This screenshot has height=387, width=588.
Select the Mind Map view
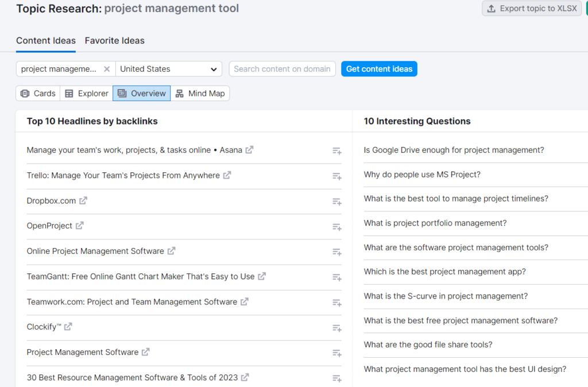click(x=200, y=94)
